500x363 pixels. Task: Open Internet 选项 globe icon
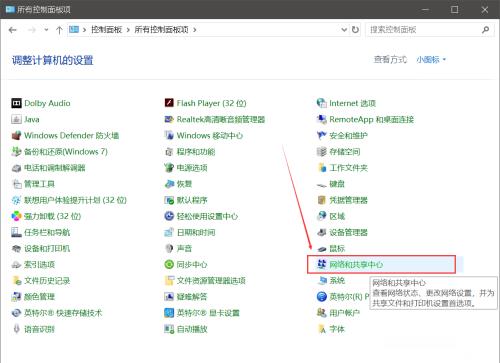322,103
